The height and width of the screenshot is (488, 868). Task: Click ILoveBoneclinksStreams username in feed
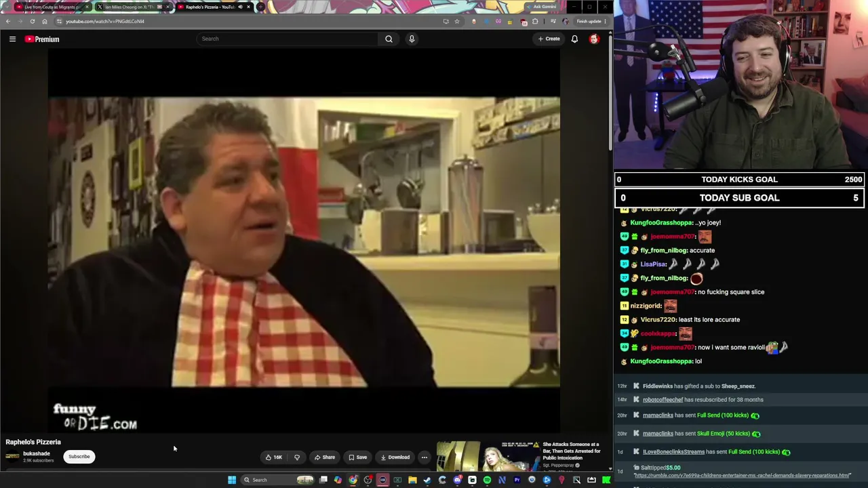click(x=674, y=452)
